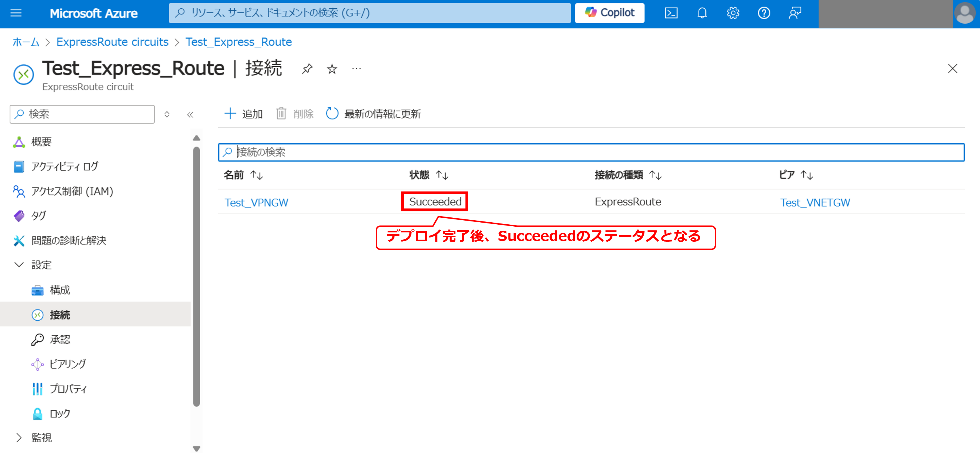
Task: Collapse the 設定 section in sidebar
Action: coord(19,265)
